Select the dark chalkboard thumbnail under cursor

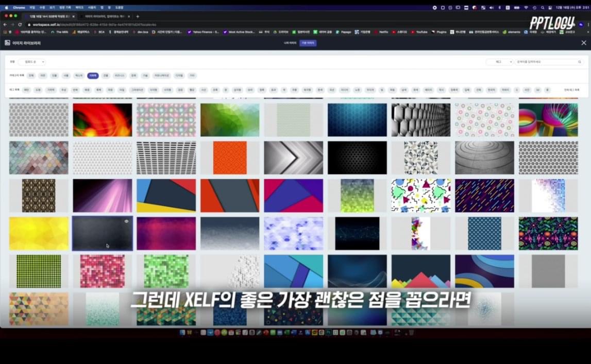point(103,233)
